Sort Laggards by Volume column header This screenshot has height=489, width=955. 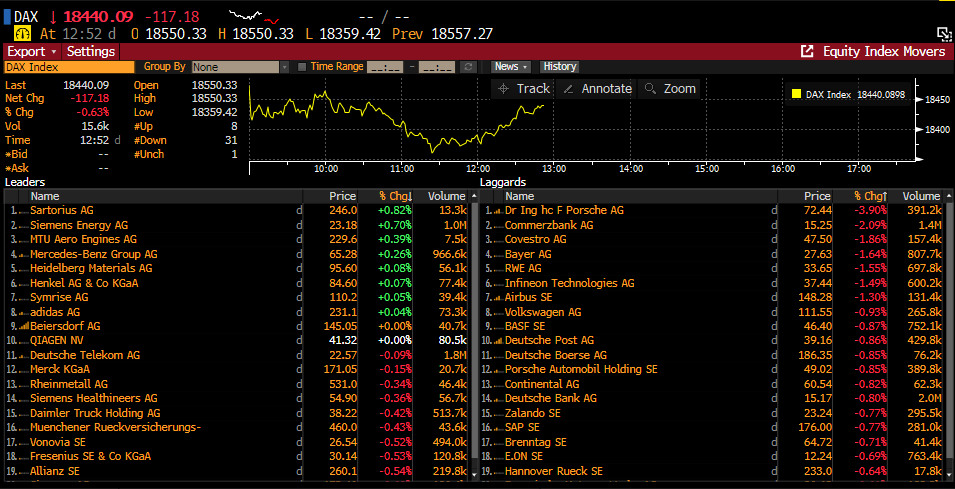pos(920,196)
